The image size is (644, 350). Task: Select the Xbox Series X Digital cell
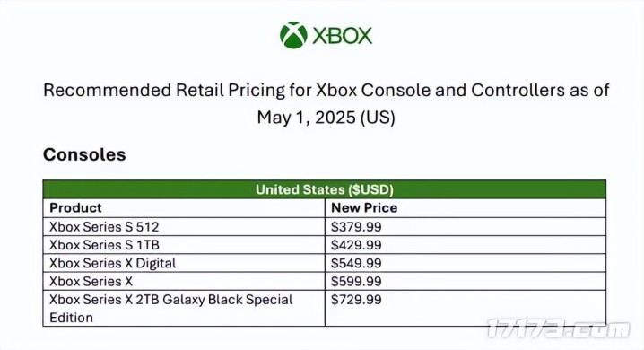184,263
